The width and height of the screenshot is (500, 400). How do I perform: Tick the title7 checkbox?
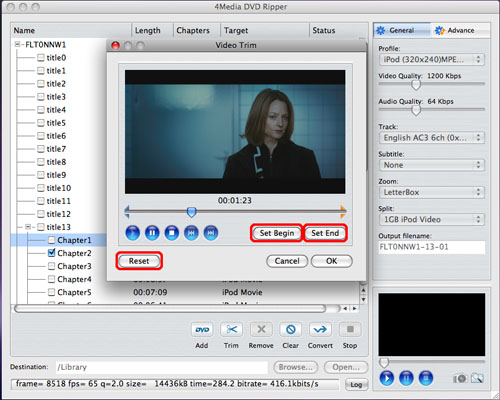coord(41,149)
